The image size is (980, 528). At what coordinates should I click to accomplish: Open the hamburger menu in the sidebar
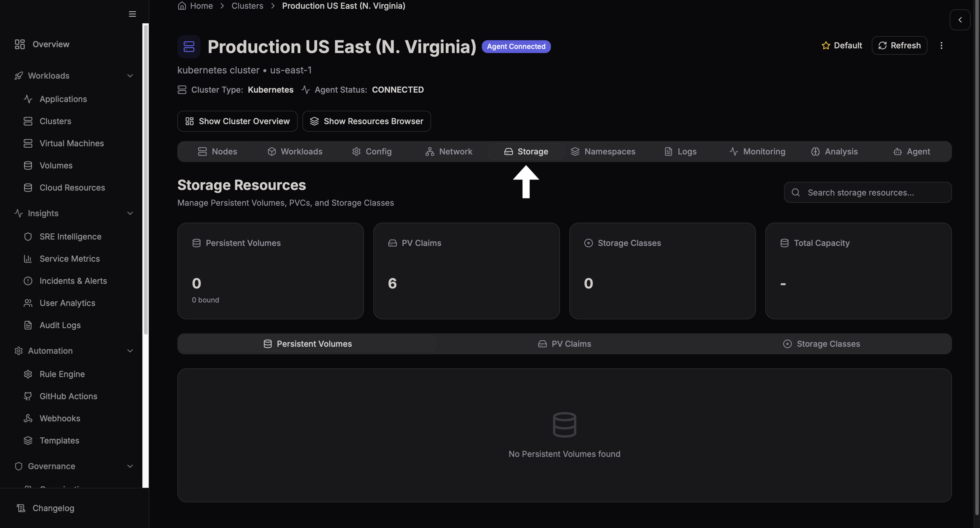(x=132, y=14)
